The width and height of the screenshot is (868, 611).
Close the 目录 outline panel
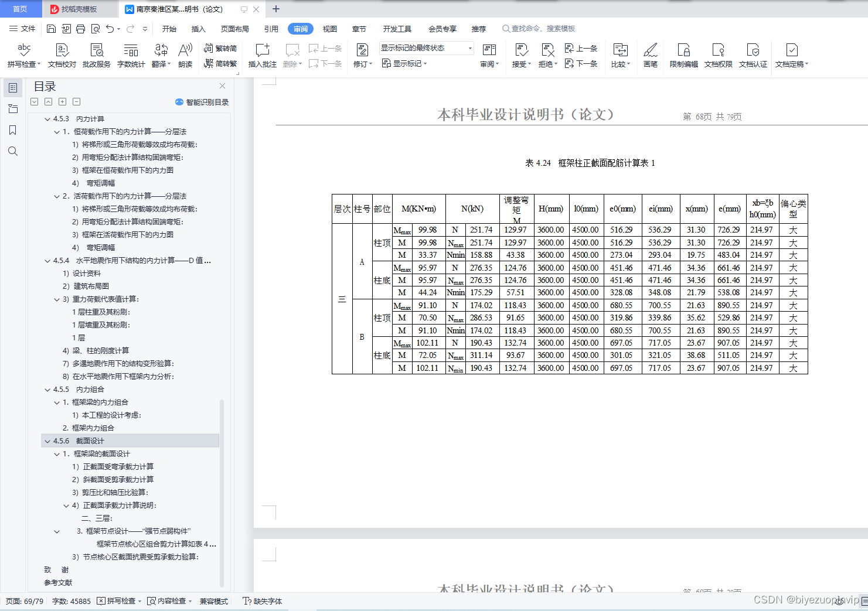click(x=222, y=86)
